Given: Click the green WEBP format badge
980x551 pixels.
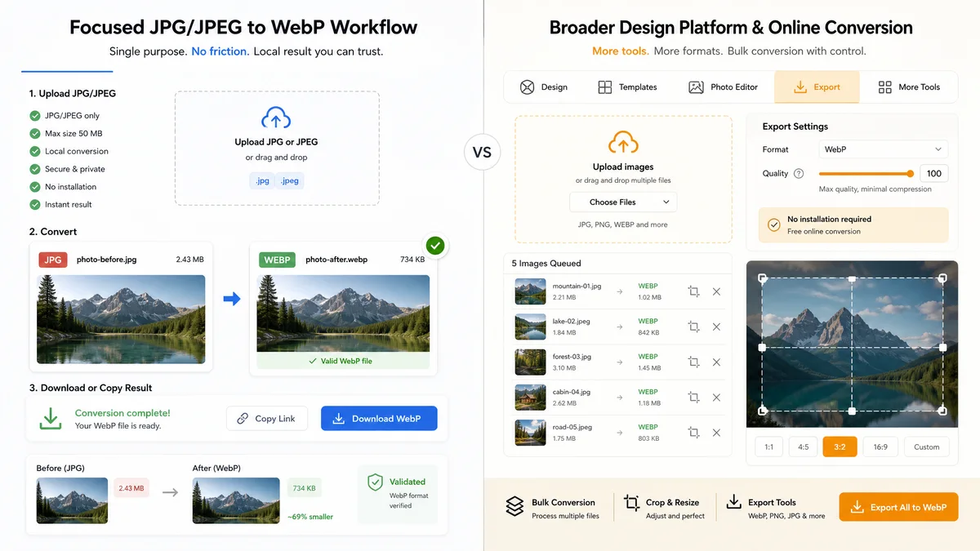Looking at the screenshot, I should [x=278, y=260].
